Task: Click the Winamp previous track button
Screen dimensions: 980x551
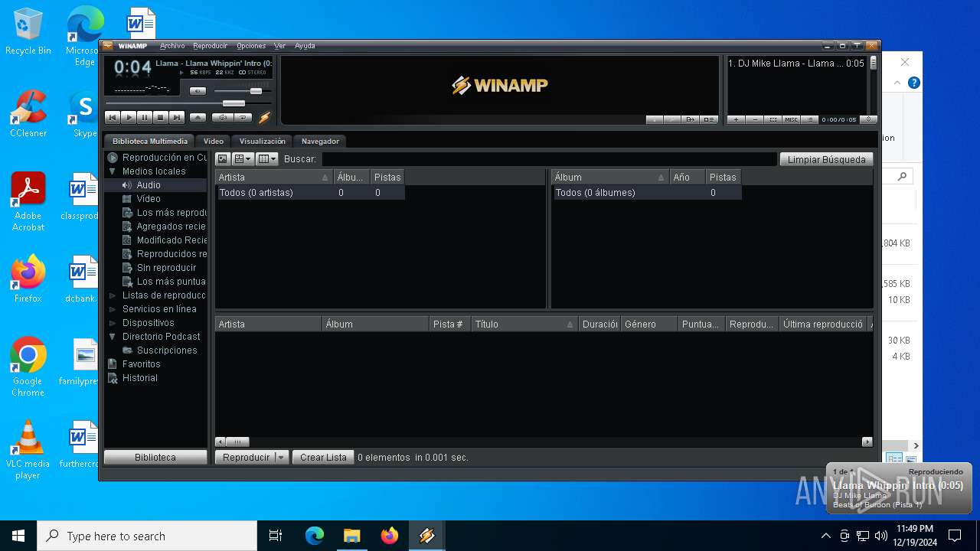Action: (x=113, y=117)
